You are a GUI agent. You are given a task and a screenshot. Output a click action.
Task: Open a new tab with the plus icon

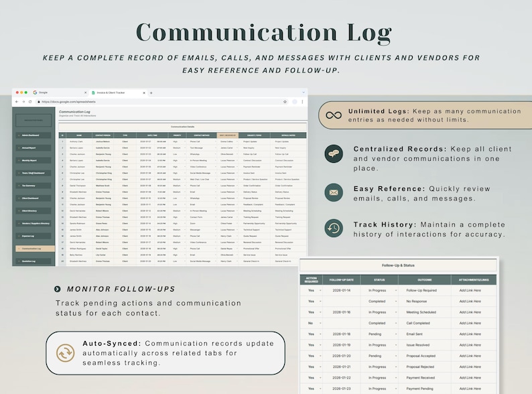[151, 92]
